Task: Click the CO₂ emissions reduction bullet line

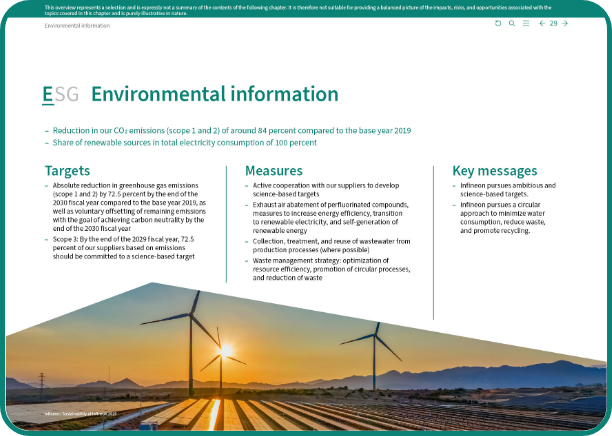Action: [x=230, y=131]
